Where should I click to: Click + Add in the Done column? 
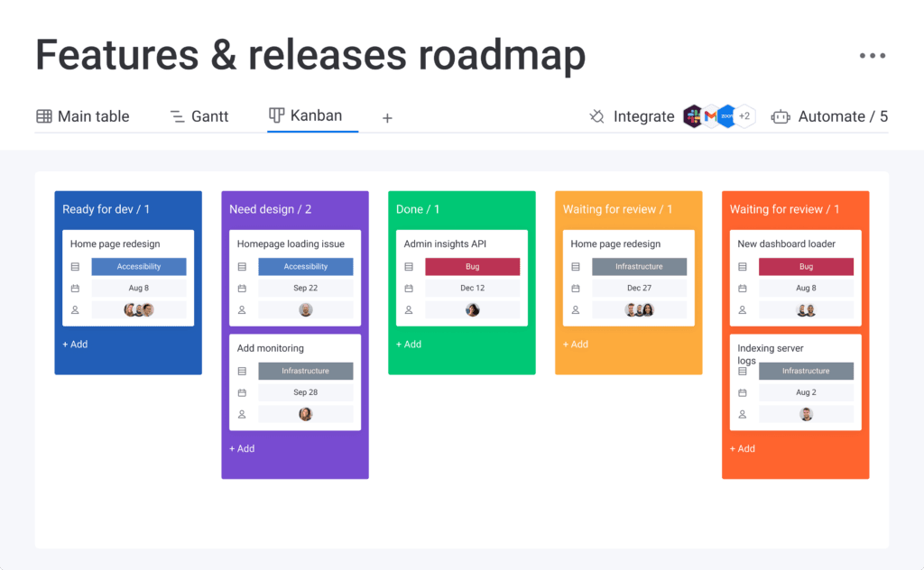[408, 344]
